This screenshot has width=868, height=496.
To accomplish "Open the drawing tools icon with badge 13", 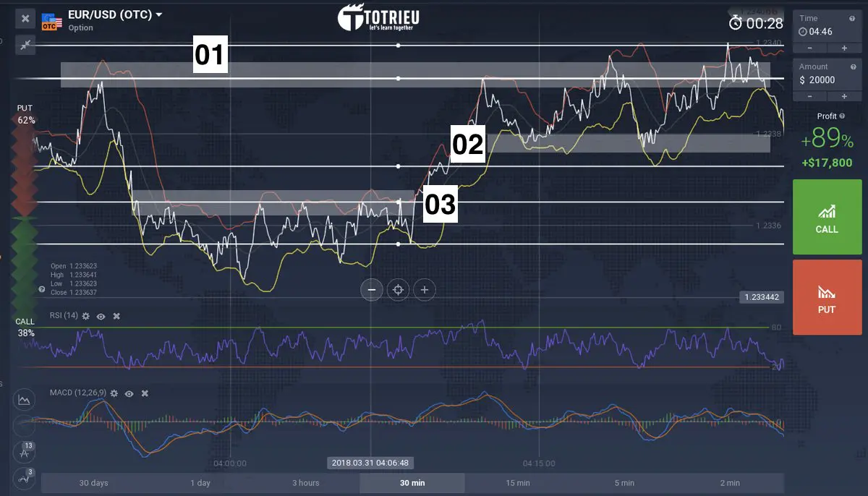I will point(25,453).
